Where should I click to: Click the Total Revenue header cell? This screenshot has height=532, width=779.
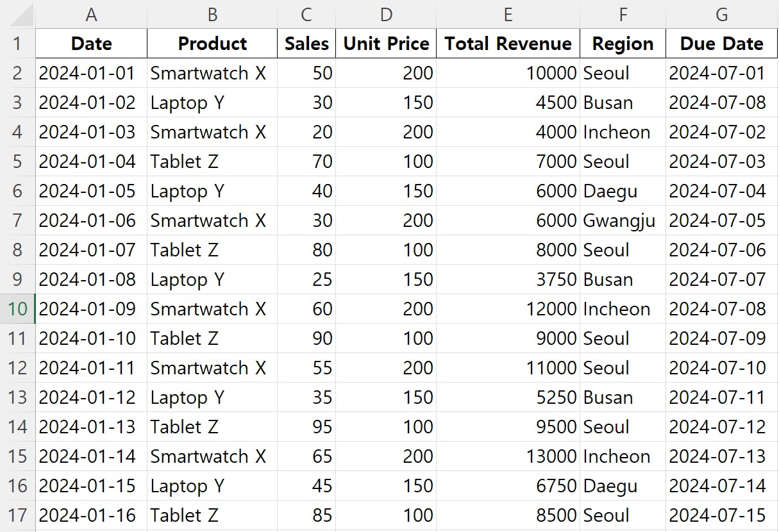click(x=508, y=44)
